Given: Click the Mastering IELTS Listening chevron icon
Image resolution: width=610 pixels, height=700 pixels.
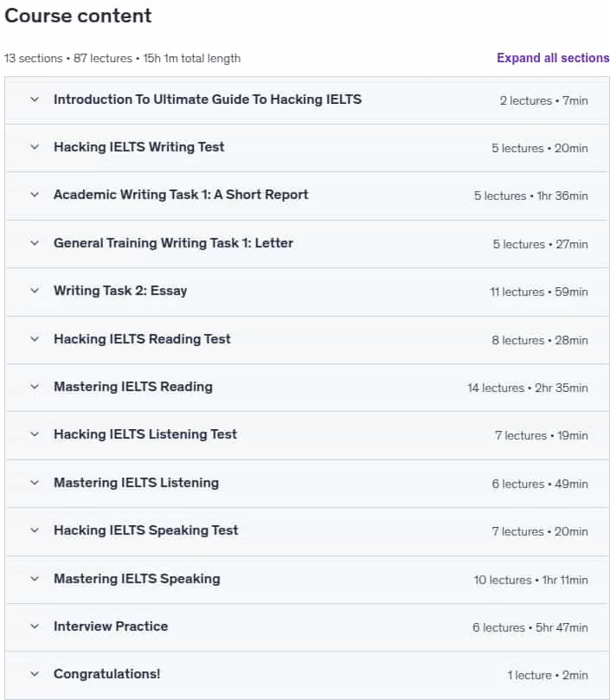Looking at the screenshot, I should tap(35, 483).
